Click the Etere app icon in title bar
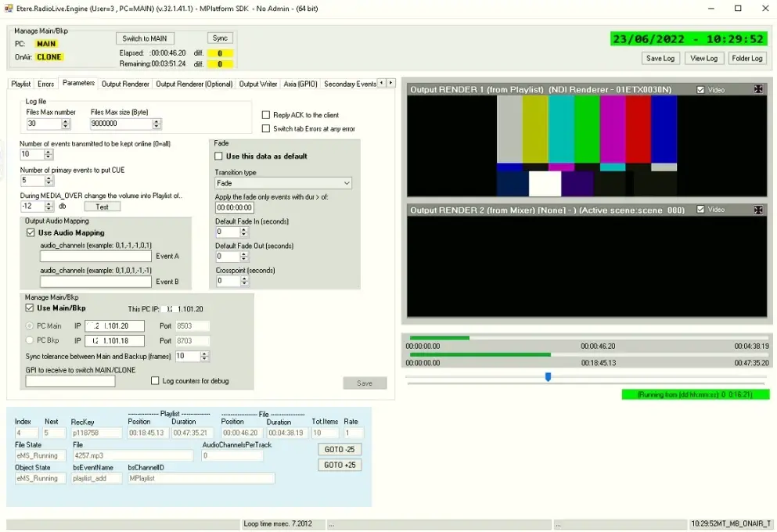The image size is (777, 532). 9,8
